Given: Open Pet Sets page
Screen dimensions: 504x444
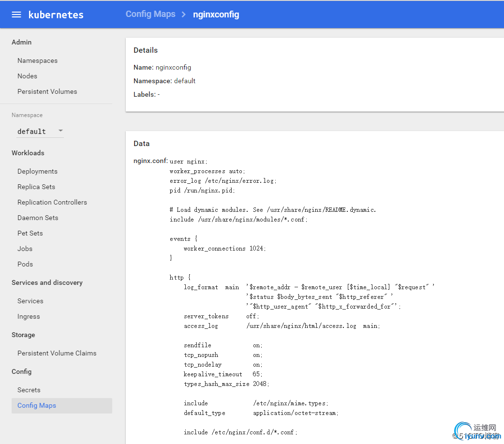Looking at the screenshot, I should coord(30,233).
